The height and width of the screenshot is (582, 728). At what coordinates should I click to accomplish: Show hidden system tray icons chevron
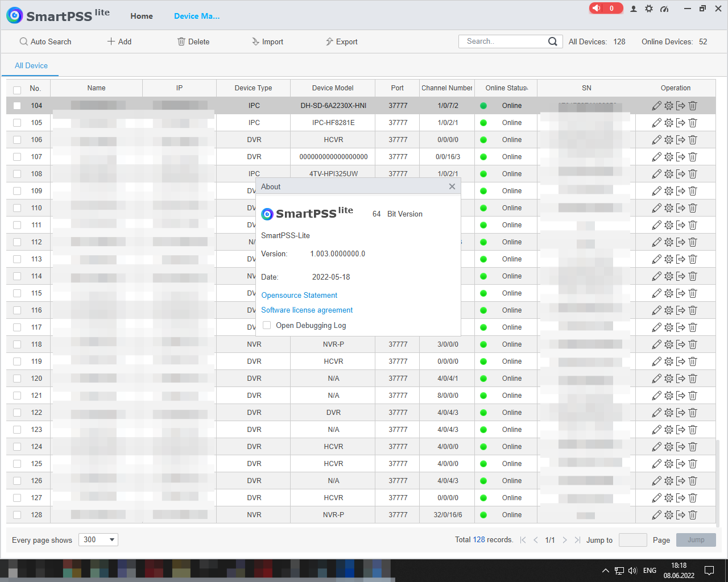(605, 571)
